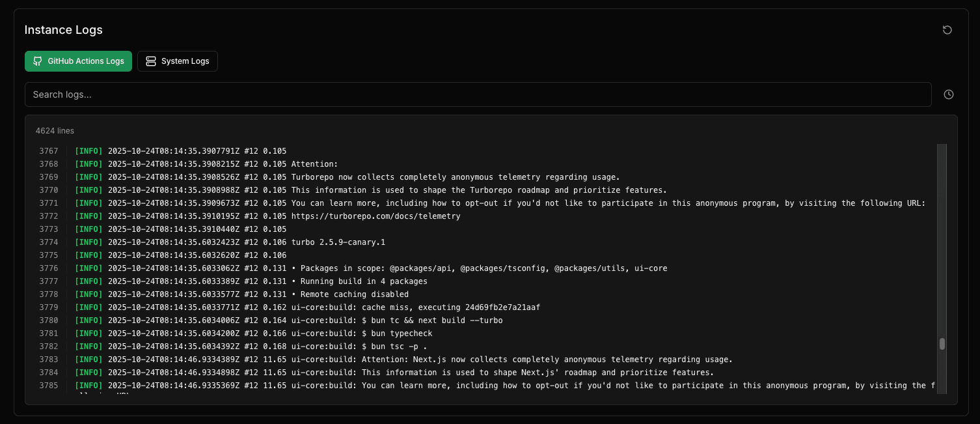Viewport: 980px width, 424px height.
Task: Grab the scrollbar thumb in the log panel
Action: pos(942,344)
